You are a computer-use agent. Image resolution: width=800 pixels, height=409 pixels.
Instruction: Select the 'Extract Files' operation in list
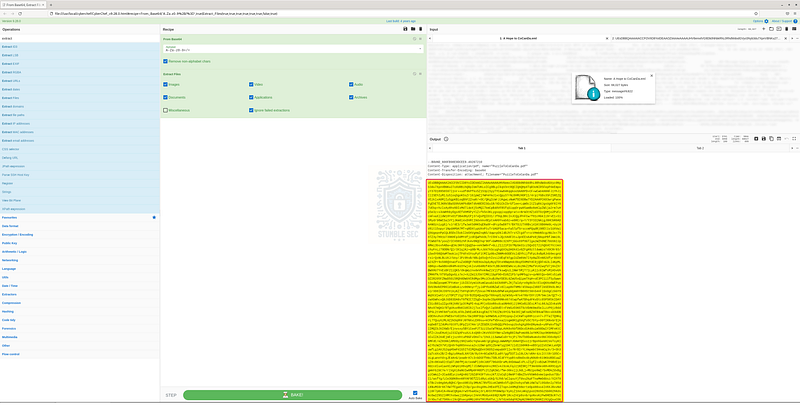[80, 98]
